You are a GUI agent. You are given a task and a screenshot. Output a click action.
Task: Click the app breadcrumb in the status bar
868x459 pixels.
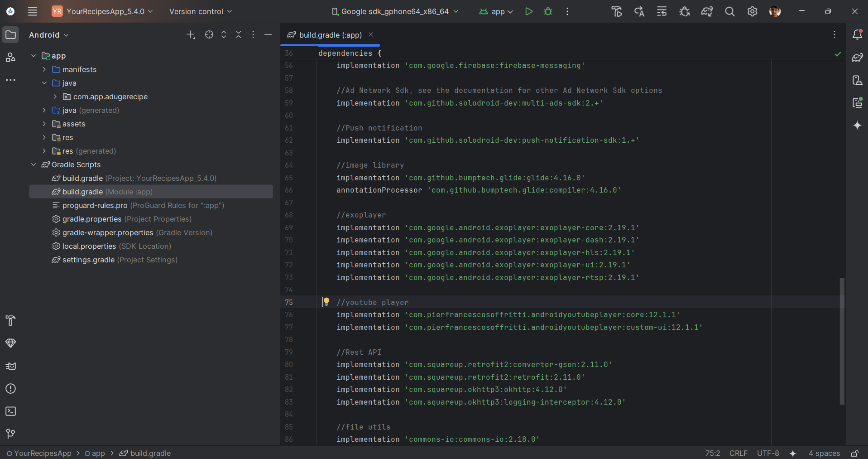click(x=95, y=453)
